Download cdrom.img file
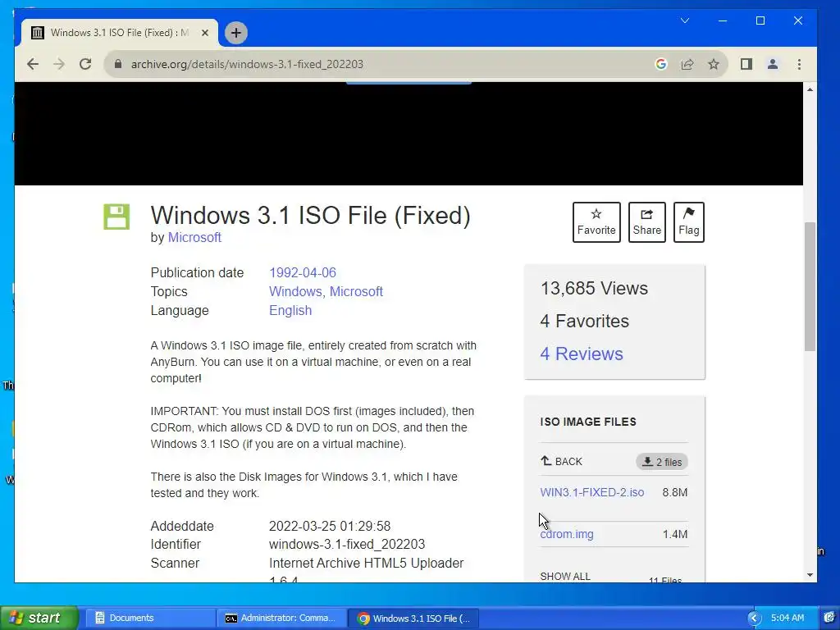The width and height of the screenshot is (840, 630). tap(567, 534)
